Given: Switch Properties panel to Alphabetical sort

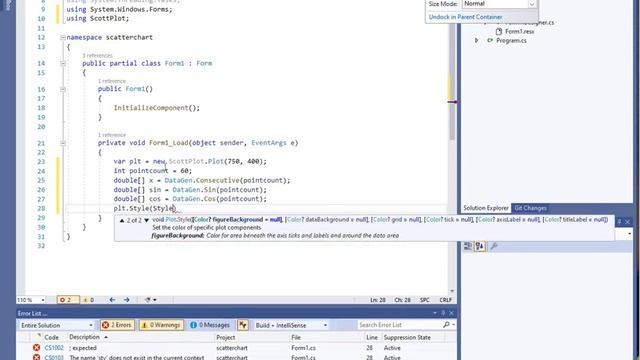Looking at the screenshot, I should coord(480,246).
